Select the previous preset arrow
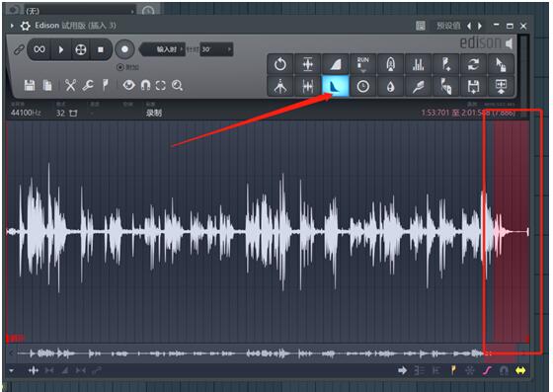Screen dimensions: 553x392 point(469,26)
